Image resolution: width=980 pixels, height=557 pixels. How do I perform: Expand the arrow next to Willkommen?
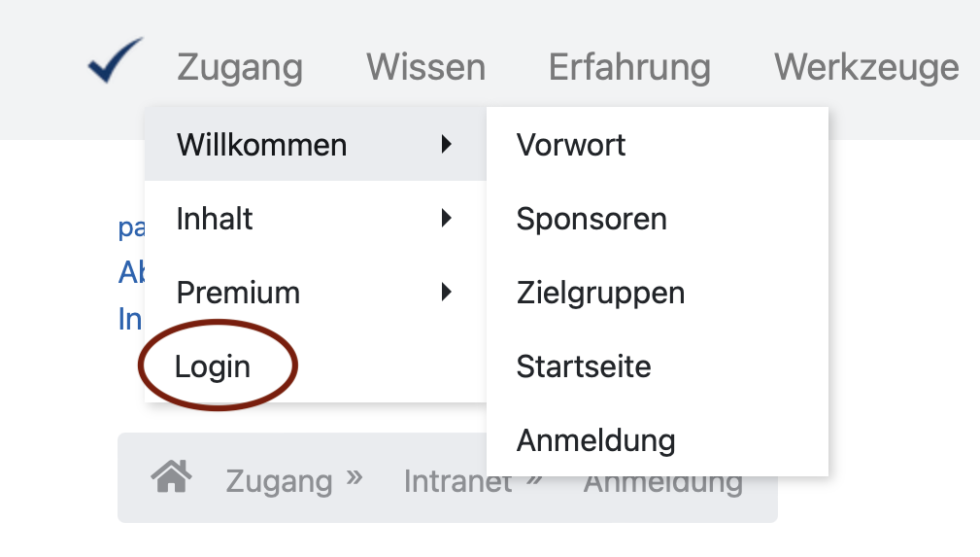click(x=447, y=145)
